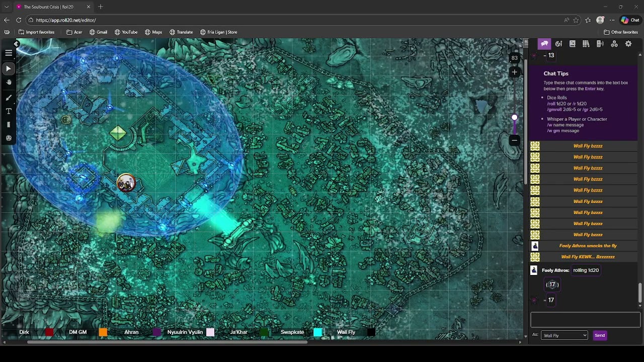The image size is (644, 362).
Task: Click the chat panel vertical scrollbar thumb
Action: point(640,293)
